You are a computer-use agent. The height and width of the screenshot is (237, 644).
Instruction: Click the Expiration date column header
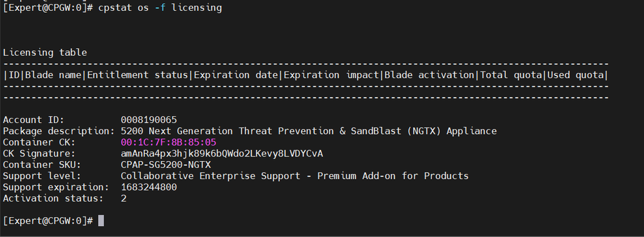pyautogui.click(x=236, y=75)
